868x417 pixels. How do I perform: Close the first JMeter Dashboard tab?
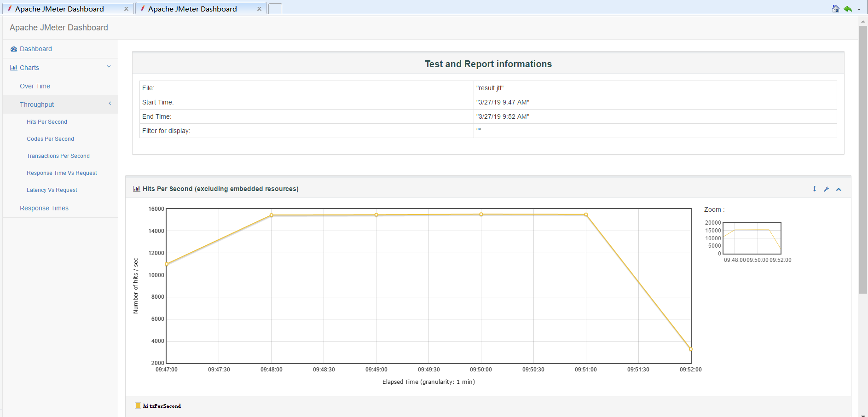[x=126, y=9]
